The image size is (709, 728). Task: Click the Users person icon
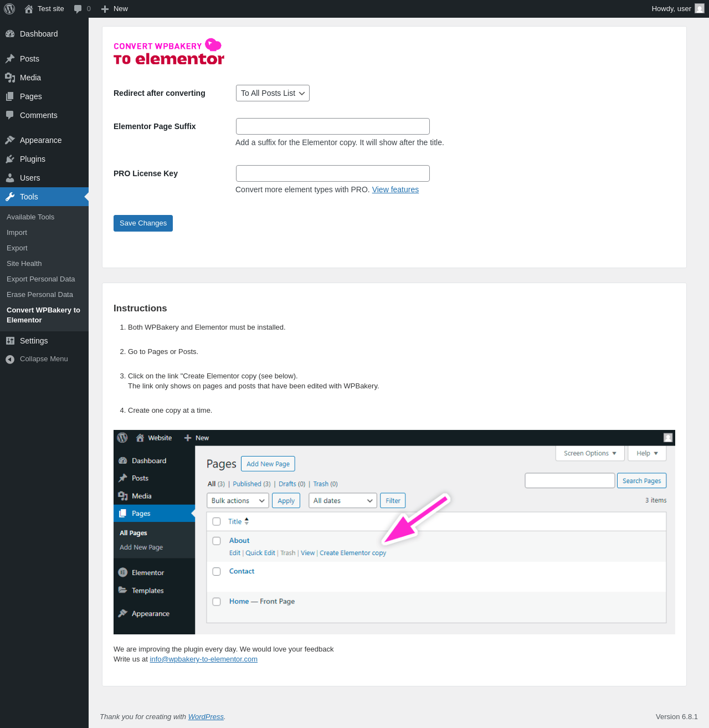tap(10, 178)
